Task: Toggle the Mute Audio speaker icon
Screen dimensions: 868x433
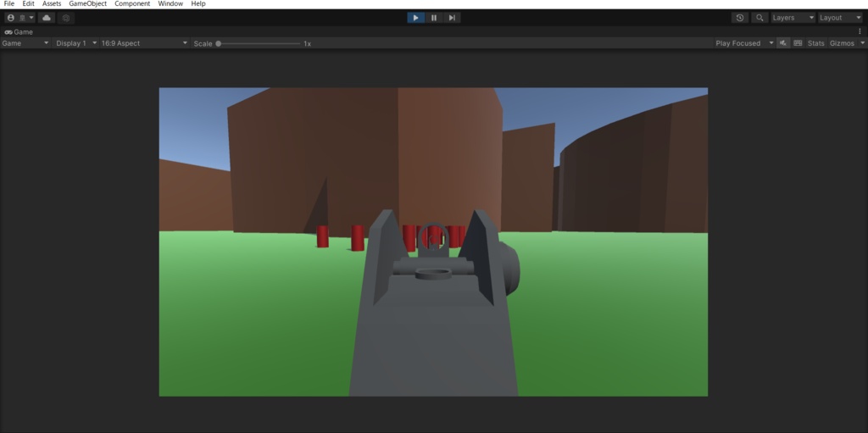Action: point(782,43)
